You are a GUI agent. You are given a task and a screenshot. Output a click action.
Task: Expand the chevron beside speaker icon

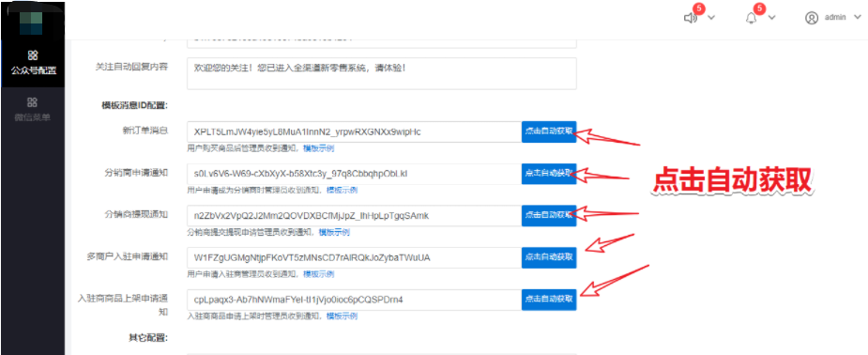click(x=711, y=18)
